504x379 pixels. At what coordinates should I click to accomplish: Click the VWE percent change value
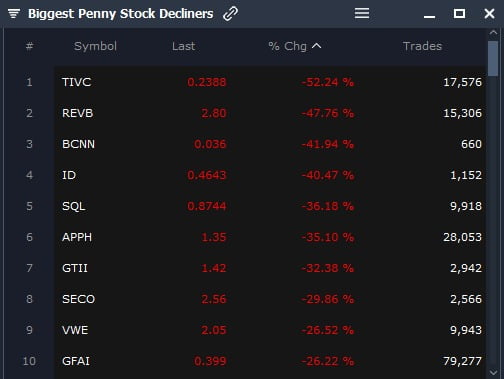coord(327,330)
